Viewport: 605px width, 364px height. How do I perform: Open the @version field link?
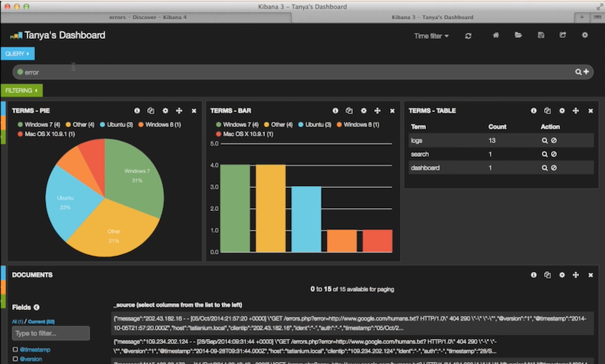(31, 359)
